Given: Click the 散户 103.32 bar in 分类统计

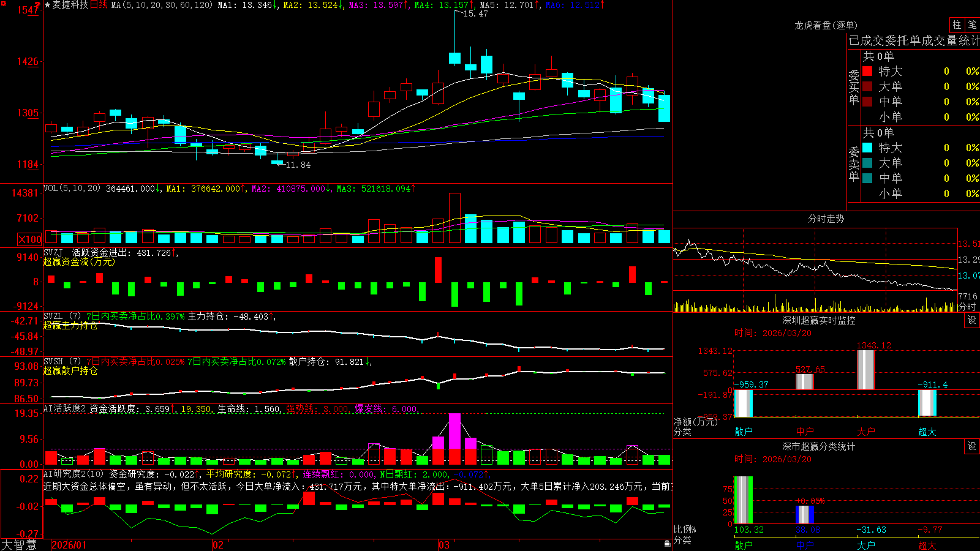Looking at the screenshot, I should (x=744, y=500).
